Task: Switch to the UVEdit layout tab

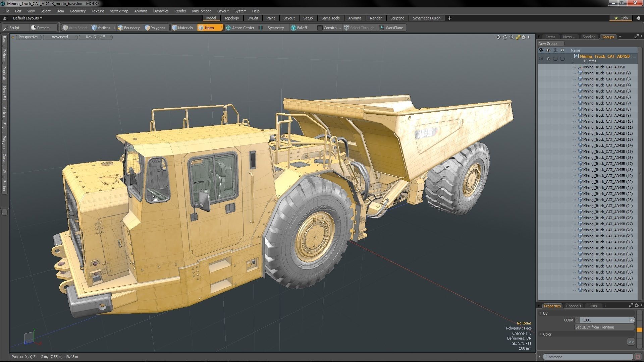Action: point(253,18)
